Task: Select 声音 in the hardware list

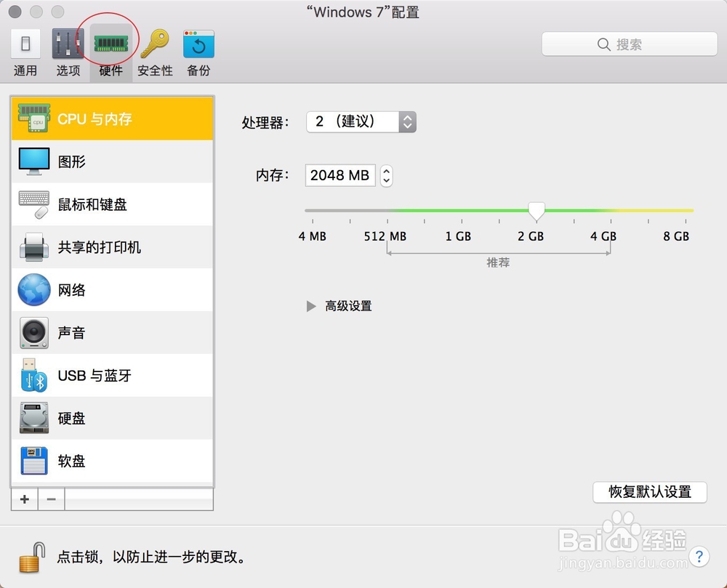Action: tap(112, 333)
